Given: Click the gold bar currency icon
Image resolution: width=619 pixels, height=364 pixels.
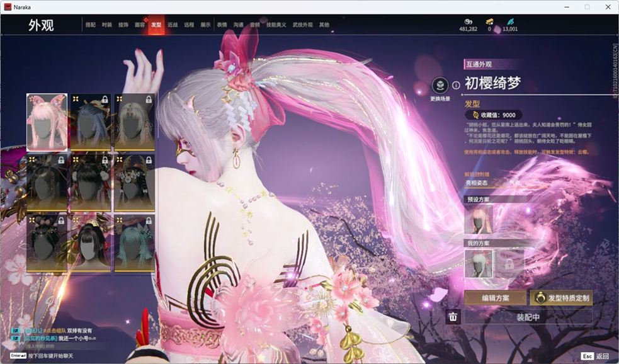Looking at the screenshot, I should [x=489, y=21].
